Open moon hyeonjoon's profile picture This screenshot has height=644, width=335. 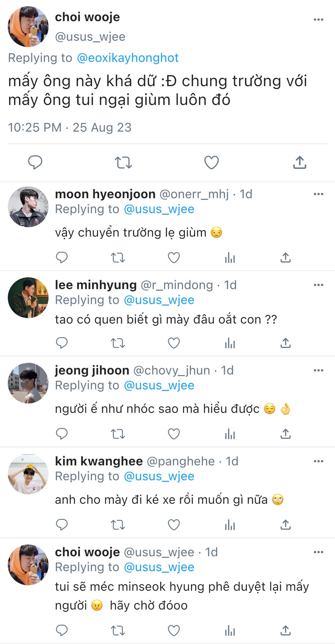point(28,207)
